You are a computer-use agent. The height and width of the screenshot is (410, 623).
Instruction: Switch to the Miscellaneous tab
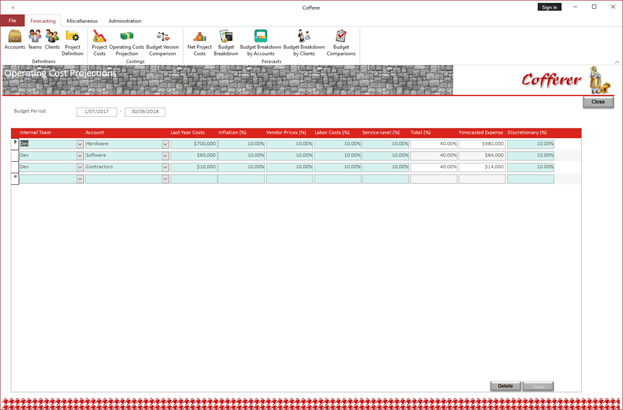pos(82,21)
